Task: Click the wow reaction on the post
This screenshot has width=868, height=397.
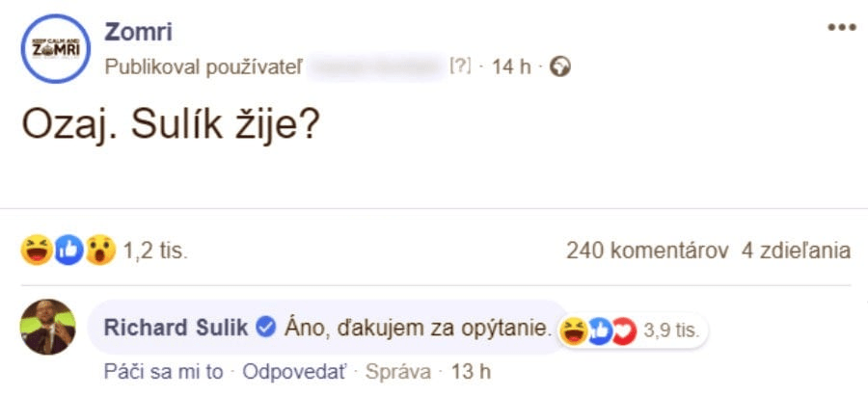Action: pos(100,251)
